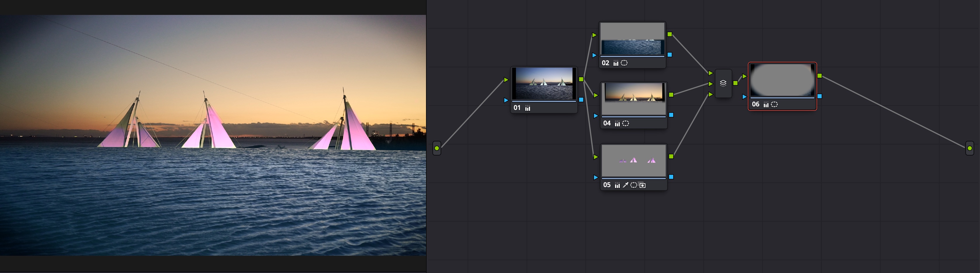Select node 06 vignette thumbnail
Image resolution: width=980 pixels, height=273 pixels.
782,80
